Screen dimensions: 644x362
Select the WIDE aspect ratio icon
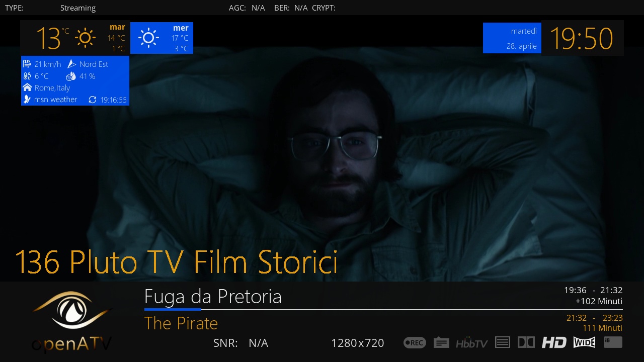click(x=584, y=343)
